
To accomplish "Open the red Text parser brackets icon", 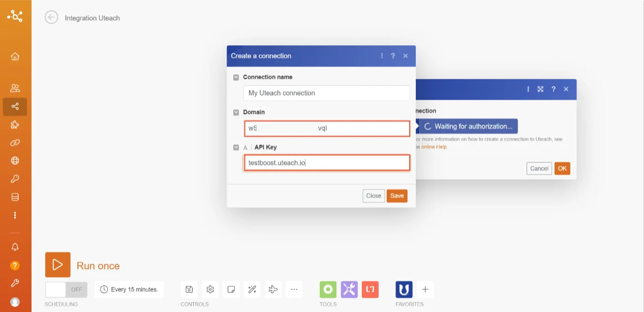I will [x=371, y=289].
